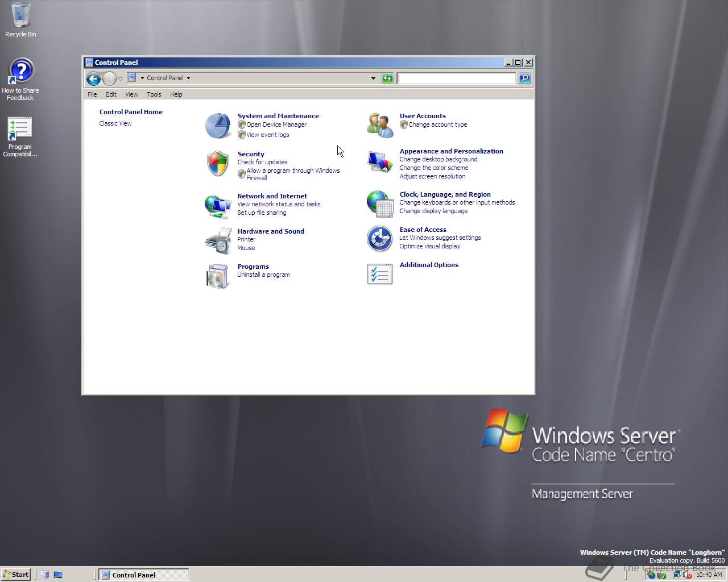The image size is (728, 582).
Task: Click the muted volume tray icon
Action: tap(687, 575)
